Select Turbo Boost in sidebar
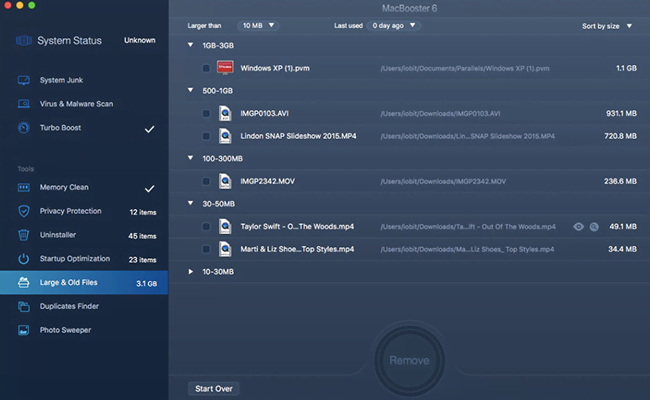The height and width of the screenshot is (400, 650). 61,128
